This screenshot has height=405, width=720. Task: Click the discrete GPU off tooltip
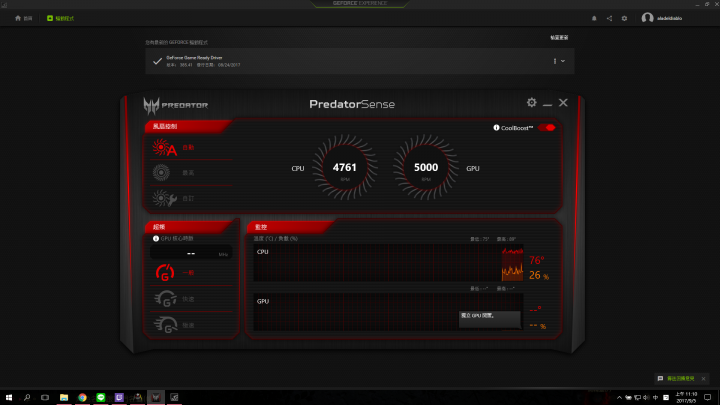[489, 319]
